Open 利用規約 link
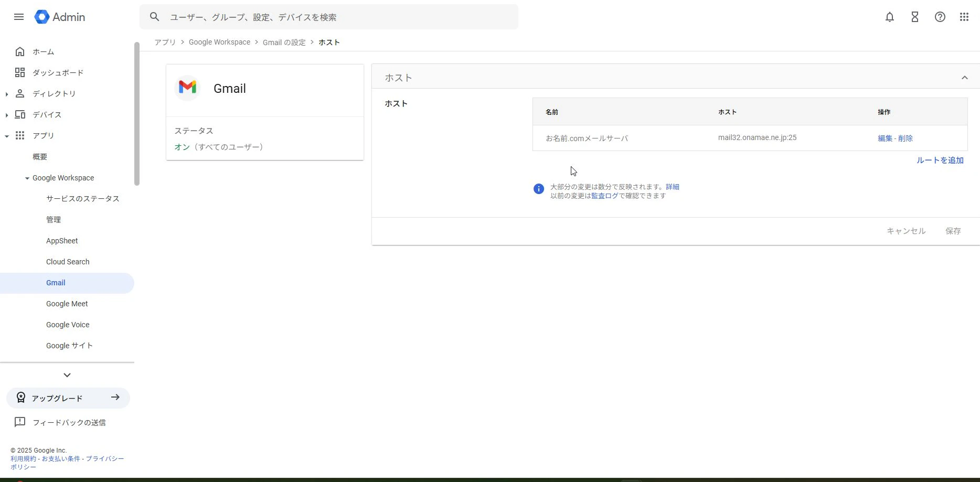Screen dimensions: 980x482 (x=23, y=458)
